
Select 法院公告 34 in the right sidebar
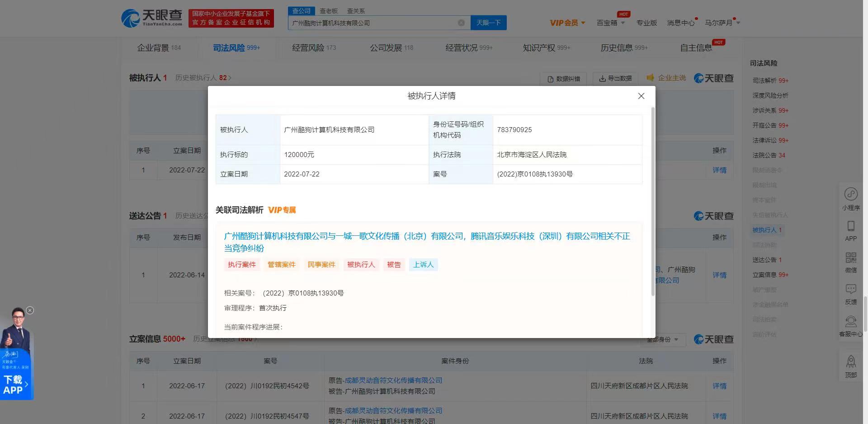tap(769, 155)
